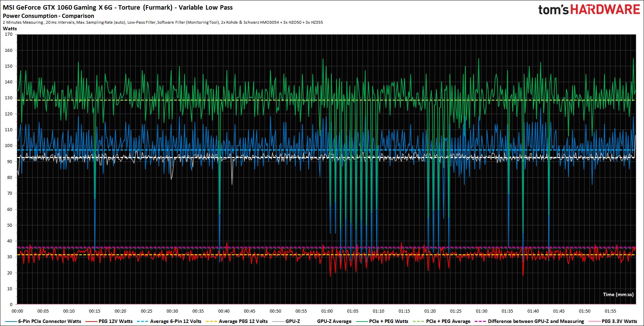Click the 01:20 time label on the x-axis

point(430,311)
